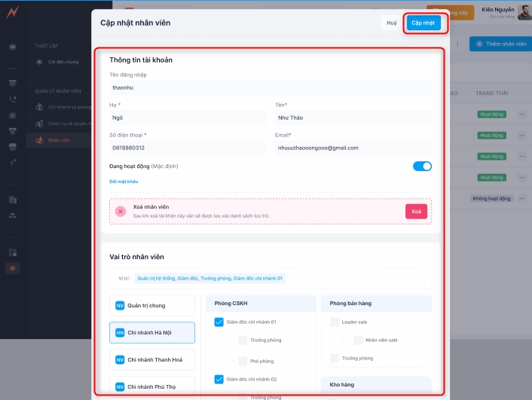Click the layers icon in the left rail
The image size is (532, 400).
[x=13, y=47]
